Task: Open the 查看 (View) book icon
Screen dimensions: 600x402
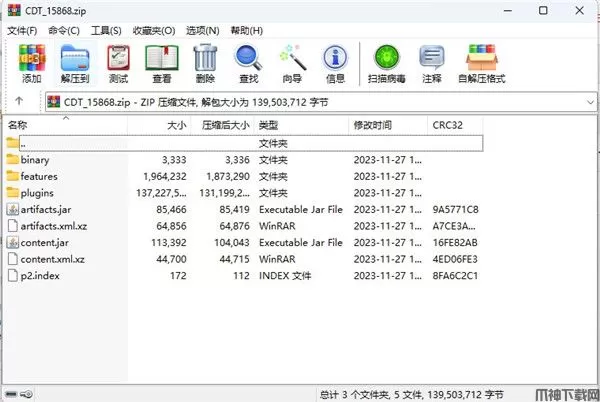Action: [x=162, y=58]
